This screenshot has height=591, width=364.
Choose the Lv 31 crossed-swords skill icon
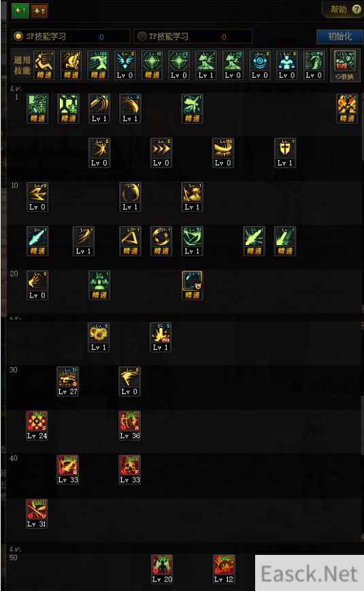tap(37, 514)
